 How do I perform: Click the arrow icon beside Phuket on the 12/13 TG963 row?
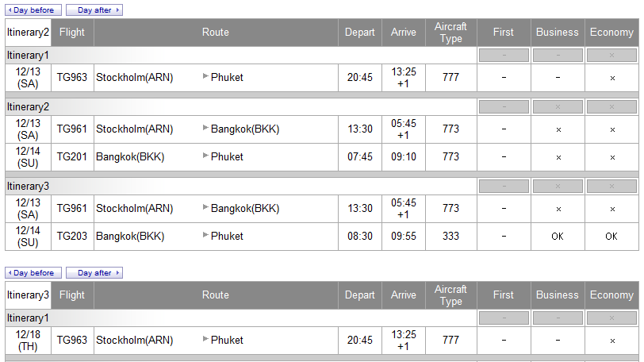tap(206, 77)
